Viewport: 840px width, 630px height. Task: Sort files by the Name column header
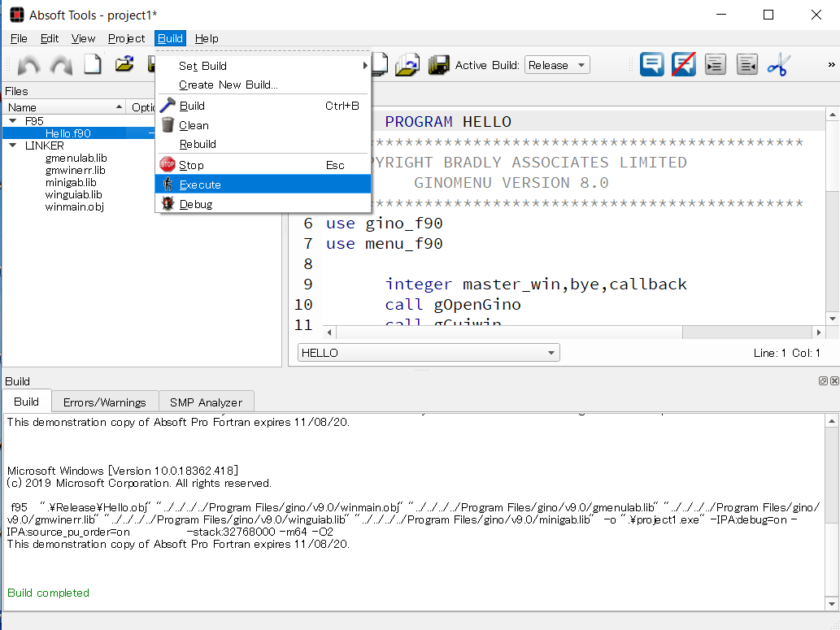tap(64, 107)
